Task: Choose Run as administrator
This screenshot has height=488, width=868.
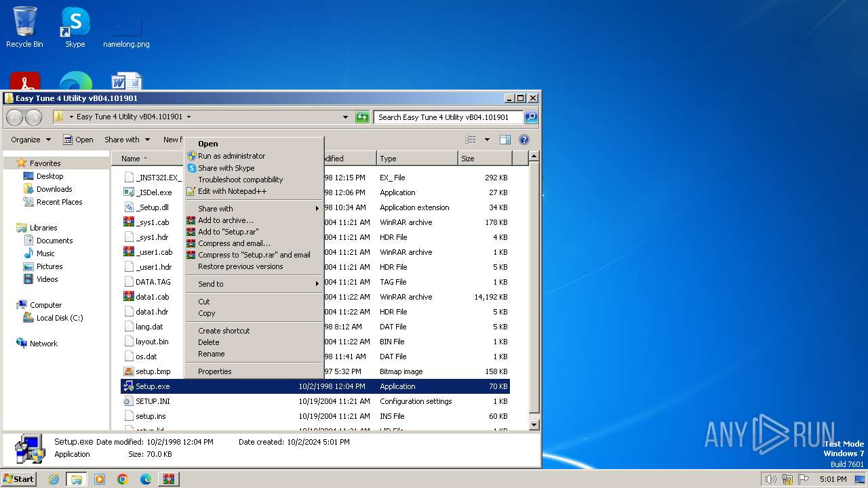Action: [x=254, y=156]
